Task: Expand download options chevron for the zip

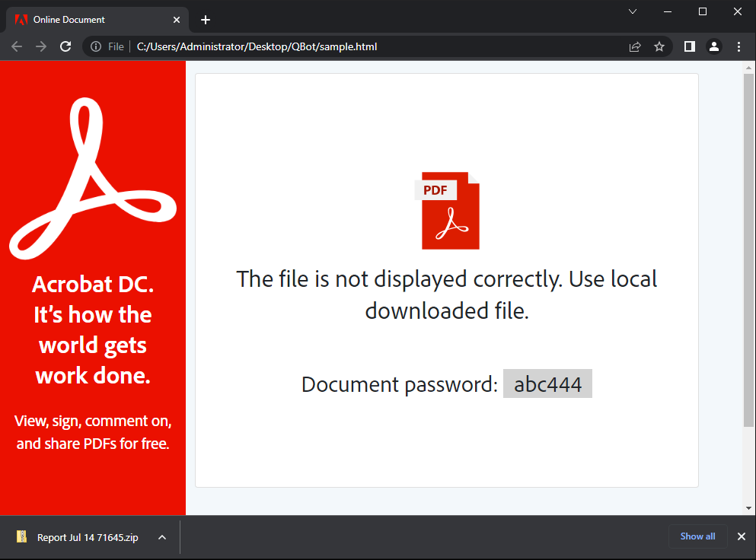Action: point(162,537)
